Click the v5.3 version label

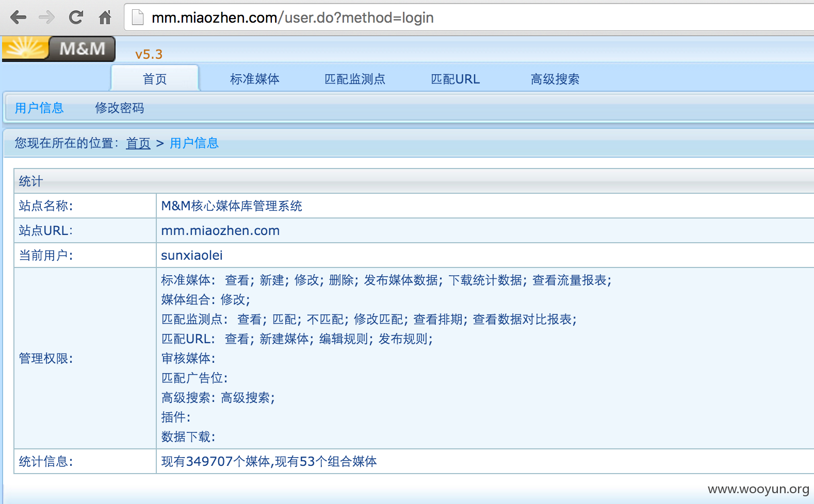coord(149,54)
